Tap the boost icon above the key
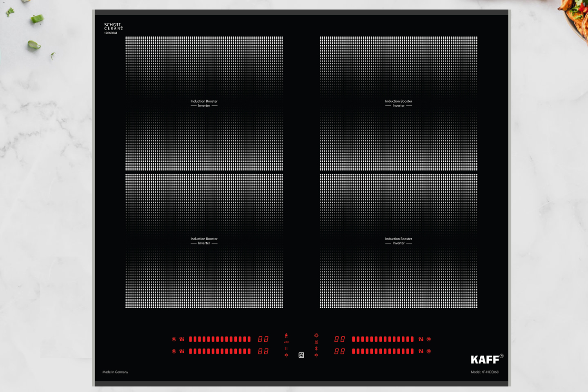Viewport: 588px width, 392px height. point(286,335)
